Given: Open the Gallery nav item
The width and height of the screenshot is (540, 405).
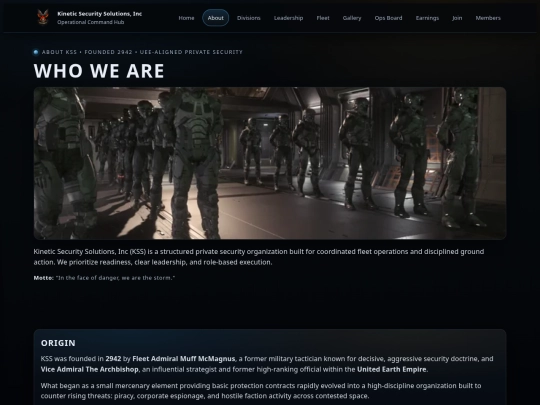Looking at the screenshot, I should click(352, 18).
